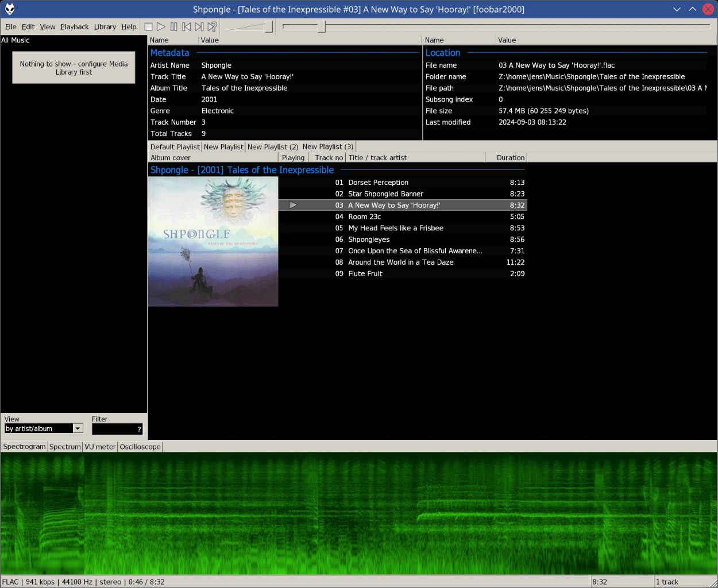The image size is (718, 588).
Task: Click the random playback icon
Action: (x=212, y=26)
